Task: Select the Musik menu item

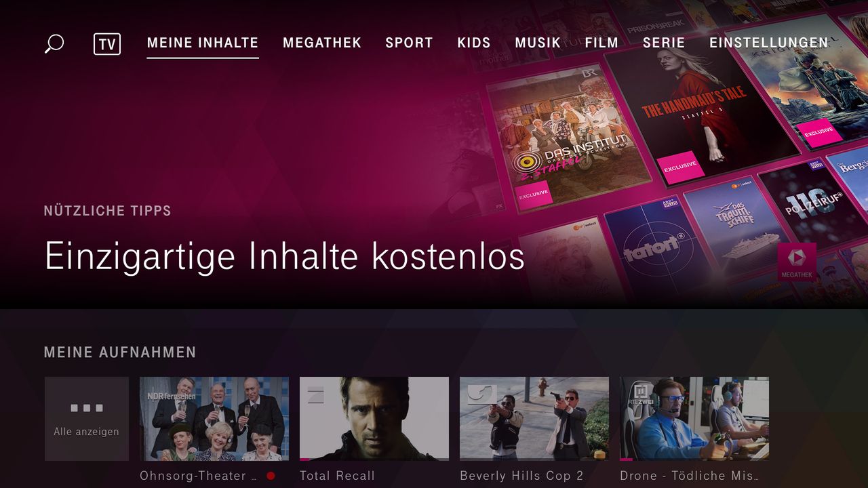Action: click(x=538, y=43)
